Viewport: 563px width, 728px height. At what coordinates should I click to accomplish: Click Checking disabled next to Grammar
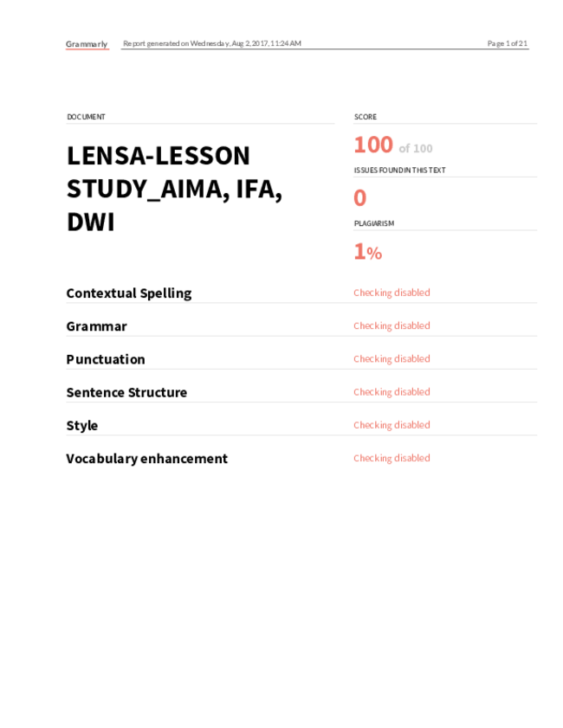[x=392, y=325]
